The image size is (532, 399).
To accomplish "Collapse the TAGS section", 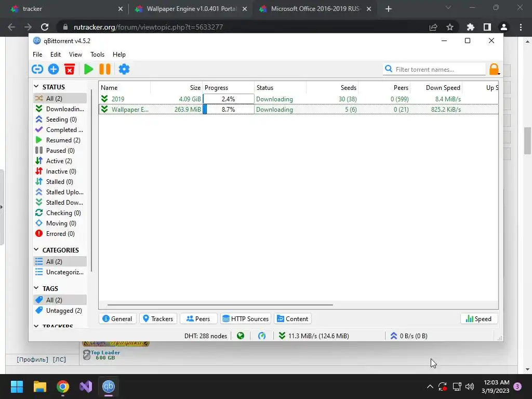I will [36, 288].
